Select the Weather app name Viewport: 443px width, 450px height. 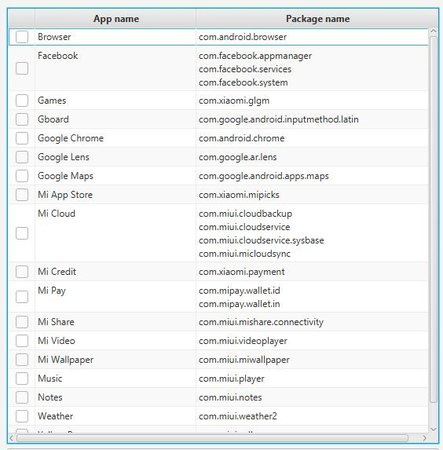click(55, 416)
